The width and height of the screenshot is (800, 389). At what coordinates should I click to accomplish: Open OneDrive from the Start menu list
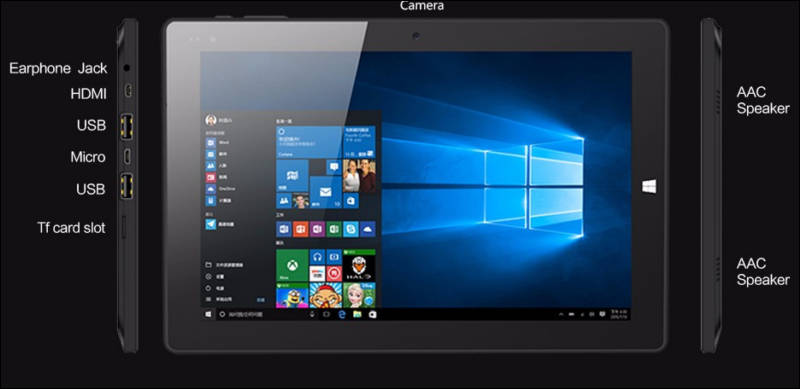tap(219, 189)
